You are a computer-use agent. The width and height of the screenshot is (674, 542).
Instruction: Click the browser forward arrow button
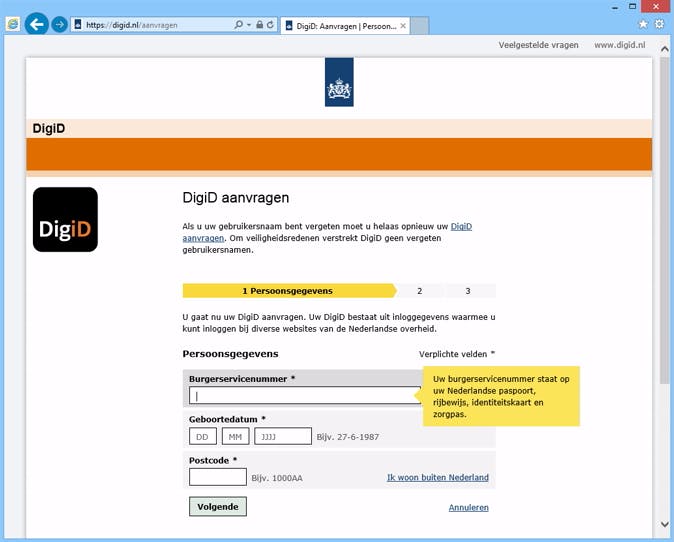(59, 24)
